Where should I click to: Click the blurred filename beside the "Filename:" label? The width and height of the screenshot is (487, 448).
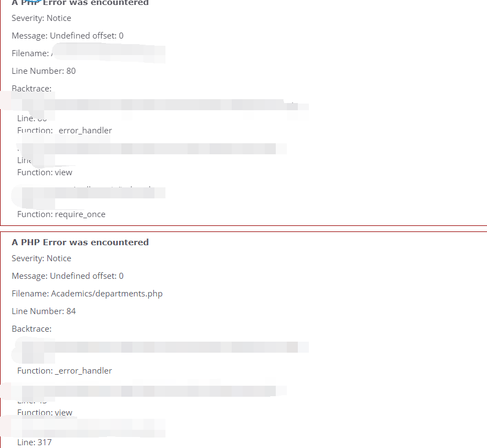[109, 53]
